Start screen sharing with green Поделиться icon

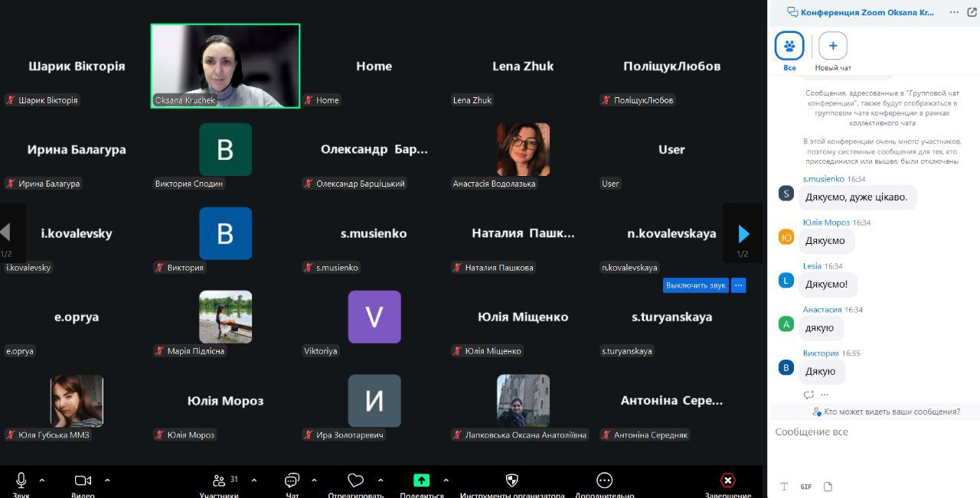421,480
